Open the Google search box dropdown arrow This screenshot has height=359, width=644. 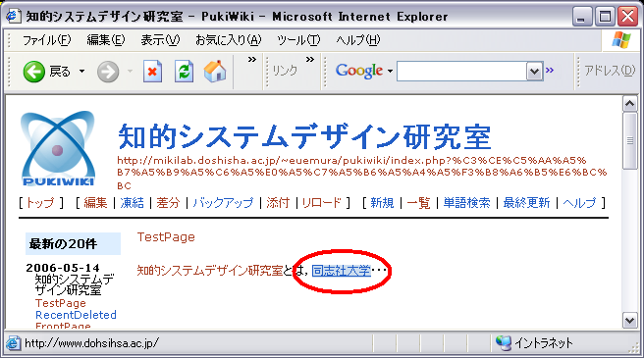(534, 72)
